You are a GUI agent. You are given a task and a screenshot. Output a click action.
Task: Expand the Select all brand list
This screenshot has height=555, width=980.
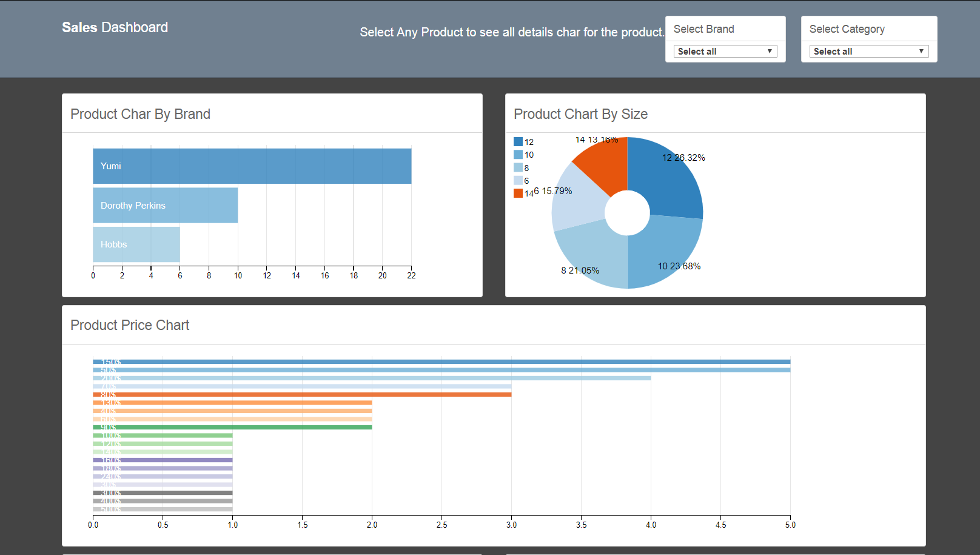725,51
